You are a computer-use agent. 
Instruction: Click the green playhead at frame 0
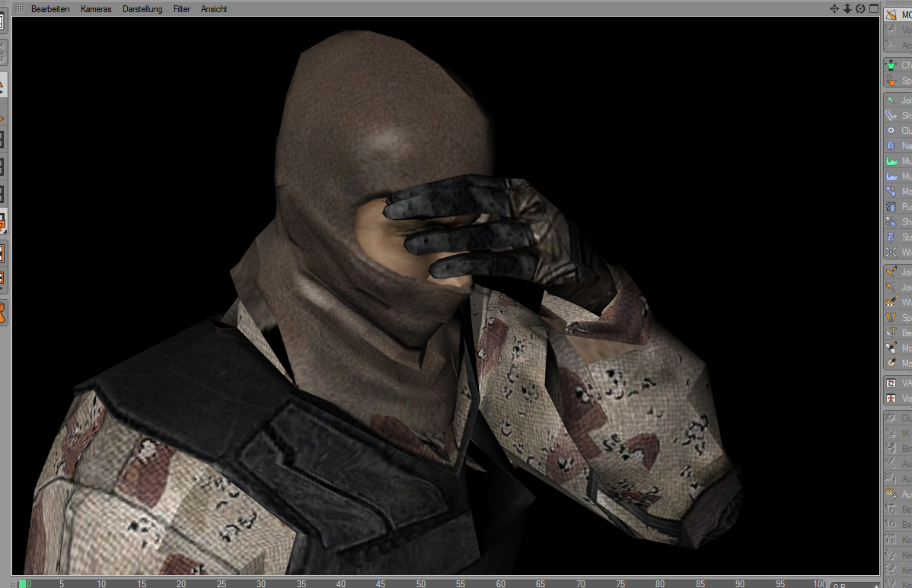[x=23, y=583]
